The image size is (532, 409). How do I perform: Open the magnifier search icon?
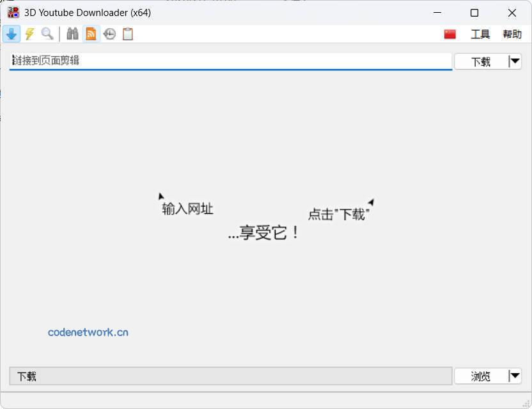tap(47, 33)
